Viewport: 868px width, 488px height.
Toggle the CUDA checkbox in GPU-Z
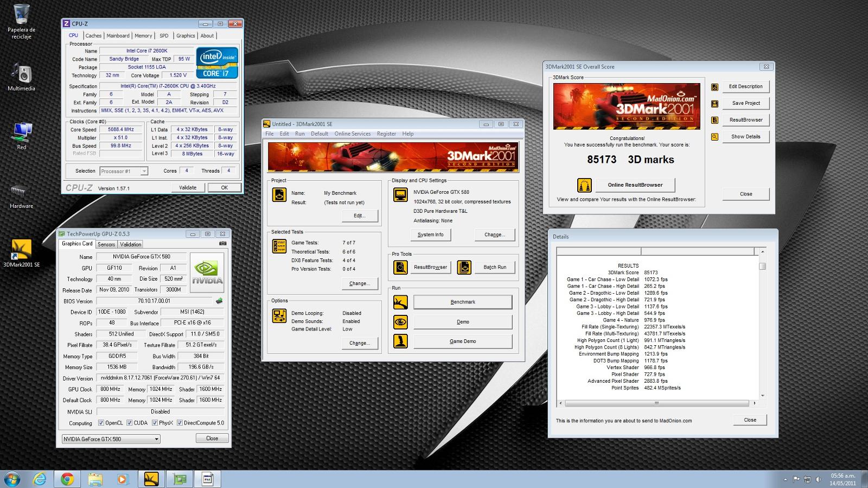point(130,423)
